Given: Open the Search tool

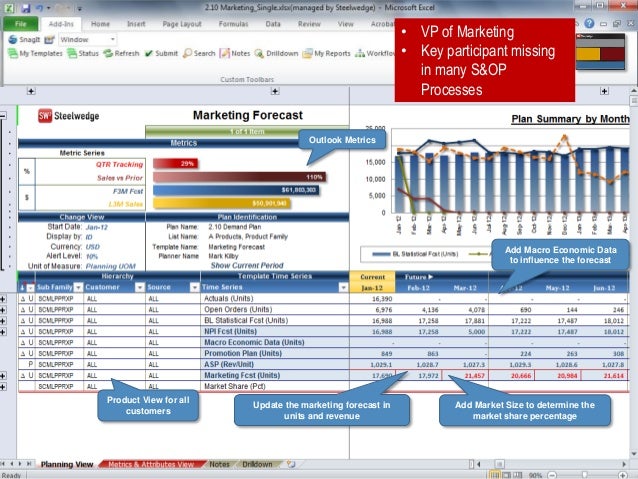Looking at the screenshot, I should [199, 53].
